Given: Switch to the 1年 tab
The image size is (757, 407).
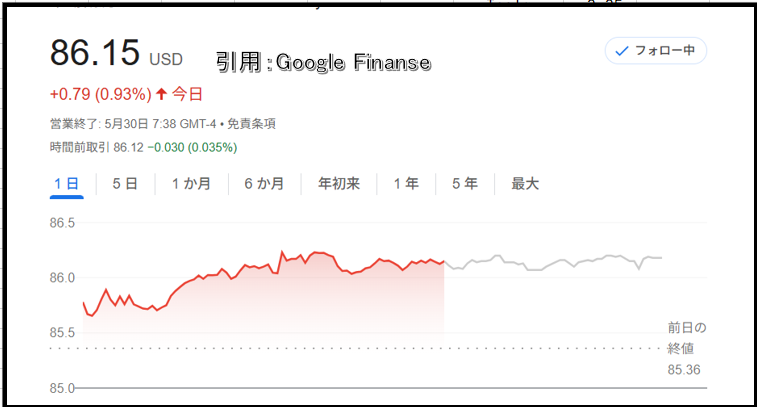Looking at the screenshot, I should [x=406, y=184].
